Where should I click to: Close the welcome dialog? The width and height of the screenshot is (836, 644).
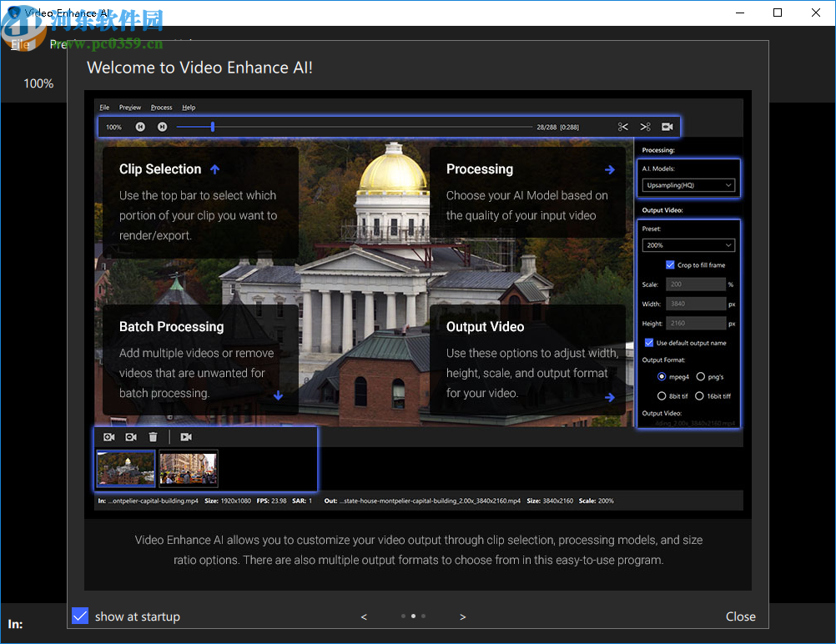740,616
